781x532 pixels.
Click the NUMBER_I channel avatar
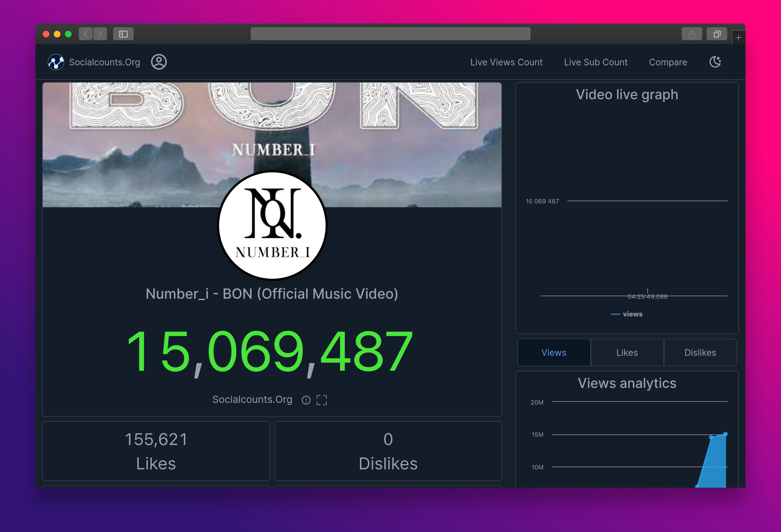[x=272, y=225]
